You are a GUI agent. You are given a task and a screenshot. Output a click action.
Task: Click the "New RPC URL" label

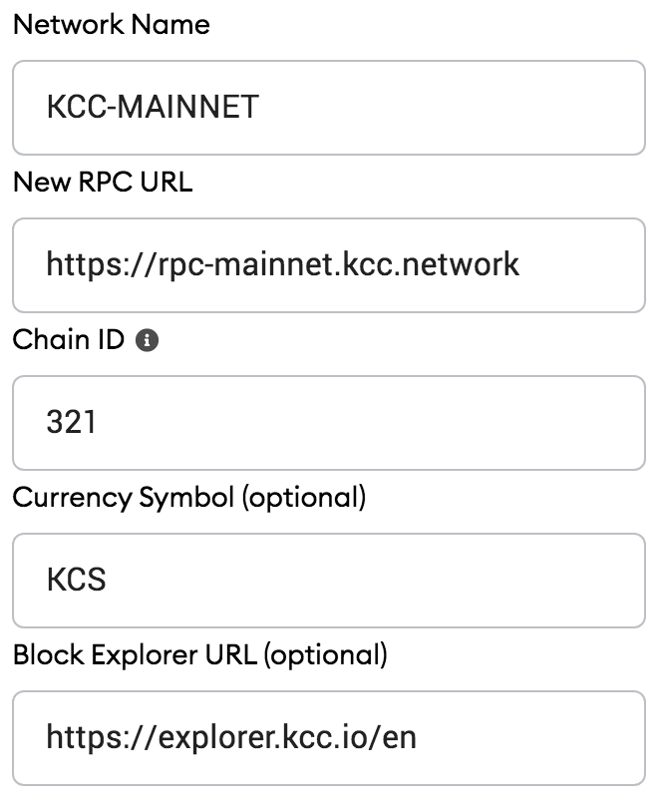pyautogui.click(x=102, y=182)
